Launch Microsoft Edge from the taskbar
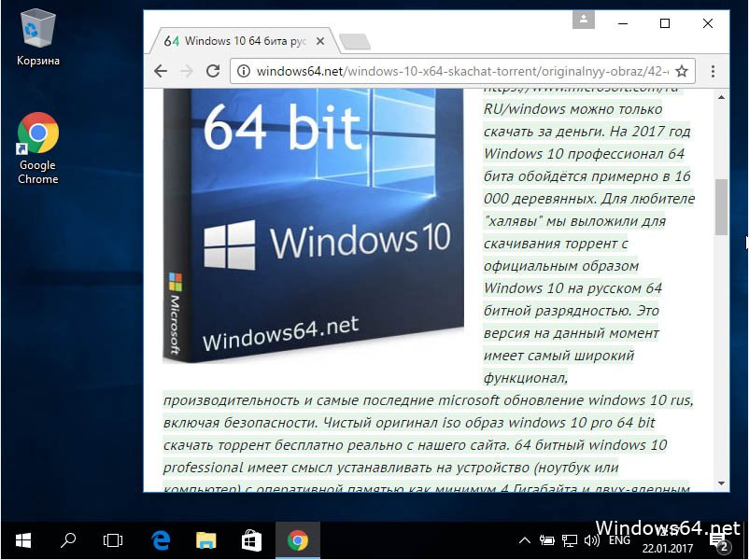Screen dimensions: 749x560 coord(161,540)
